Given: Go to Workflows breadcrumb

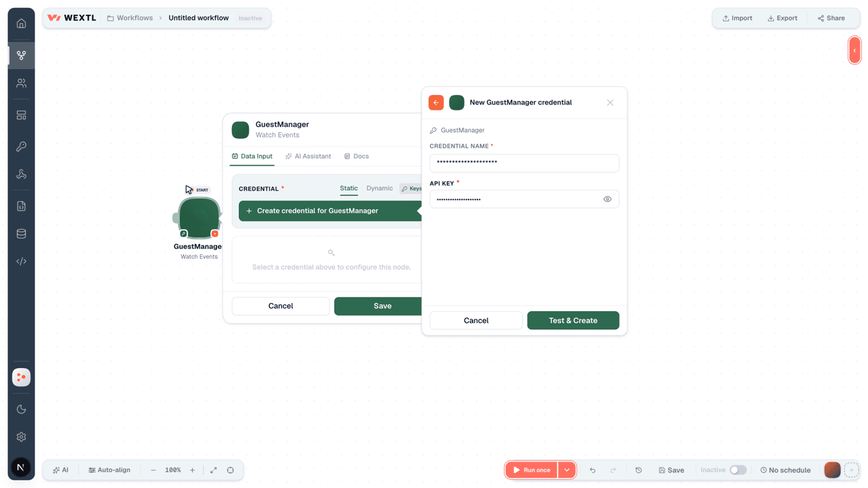Looking at the screenshot, I should 130,18.
